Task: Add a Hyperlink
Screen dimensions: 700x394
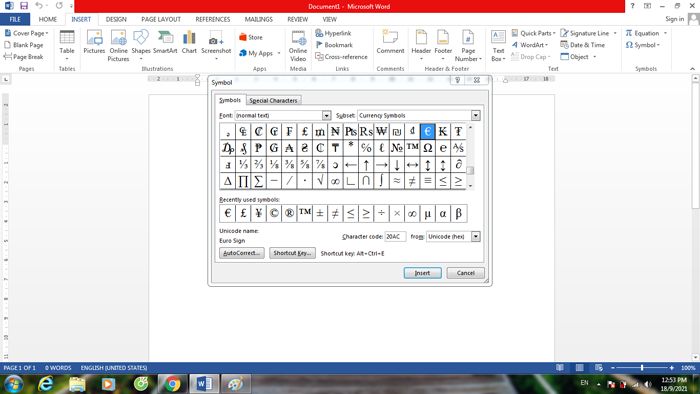Action: tap(333, 33)
